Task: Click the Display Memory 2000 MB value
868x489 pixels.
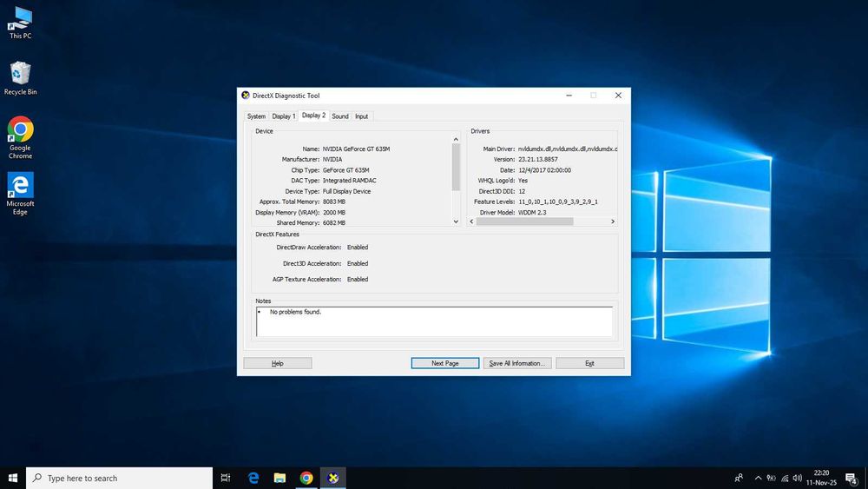Action: coord(334,213)
